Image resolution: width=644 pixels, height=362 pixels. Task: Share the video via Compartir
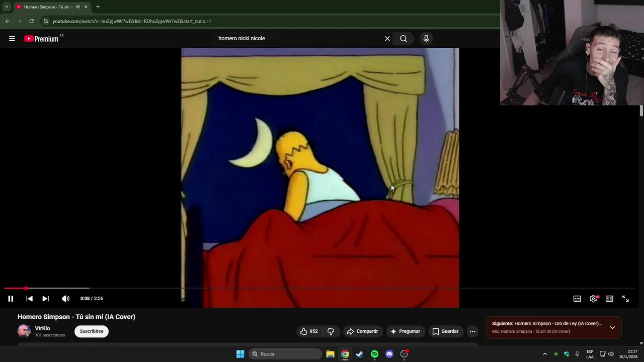point(362,331)
